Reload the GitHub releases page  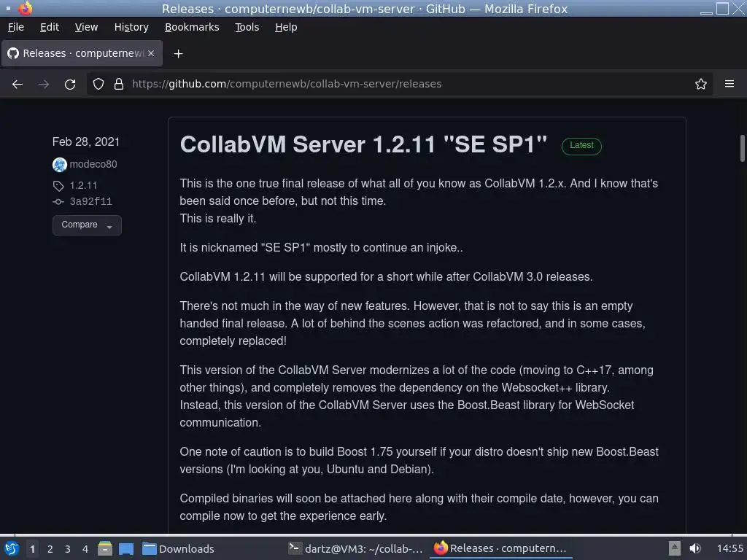click(x=70, y=85)
